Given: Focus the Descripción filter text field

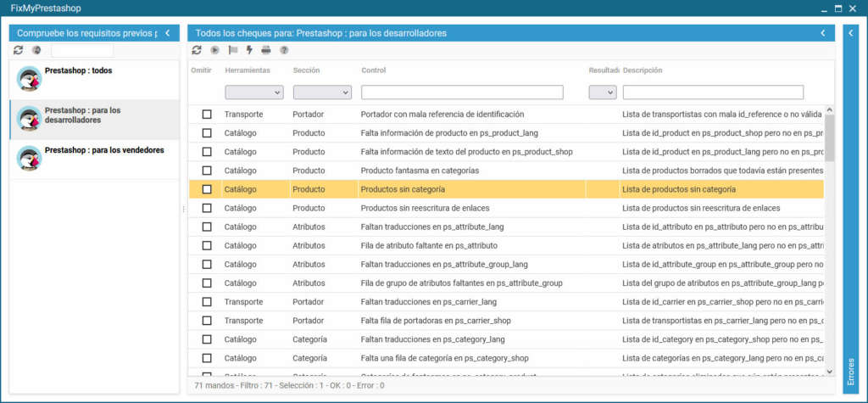Looking at the screenshot, I should point(713,92).
